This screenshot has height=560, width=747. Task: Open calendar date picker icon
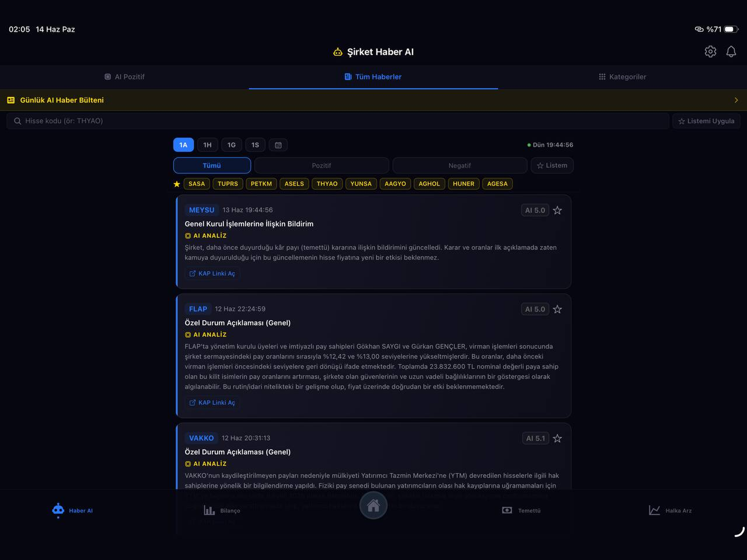pyautogui.click(x=278, y=145)
